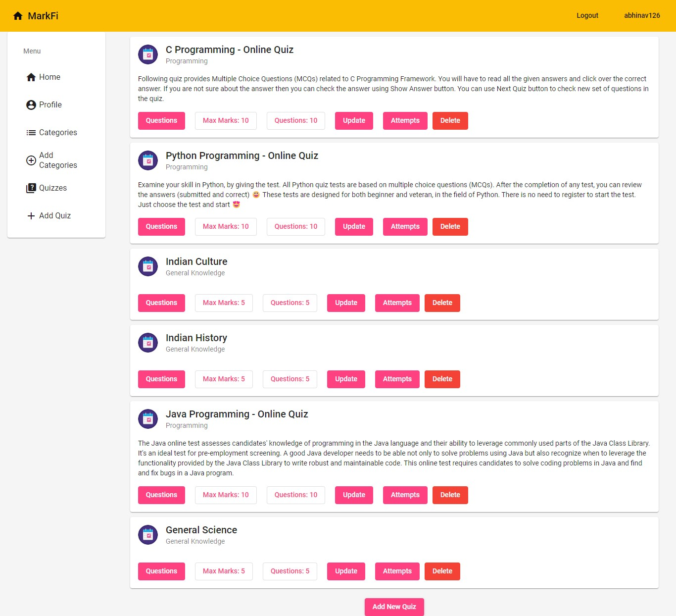Open Profile from the sidebar menu
The height and width of the screenshot is (616, 676).
(56, 105)
